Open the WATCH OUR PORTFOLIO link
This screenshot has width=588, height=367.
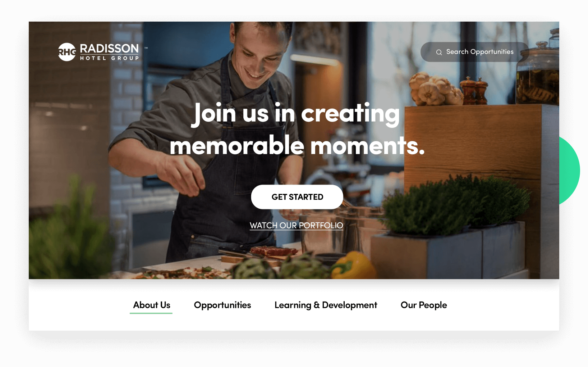click(297, 226)
